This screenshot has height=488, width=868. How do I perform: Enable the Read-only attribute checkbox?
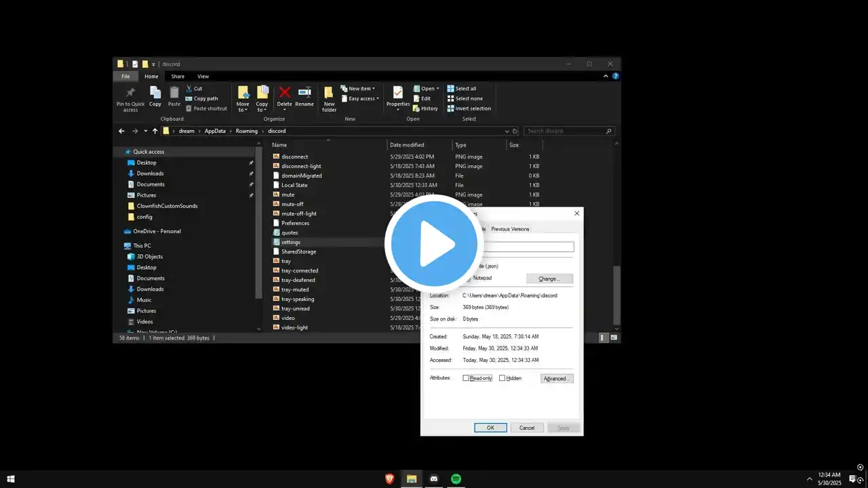(x=466, y=378)
